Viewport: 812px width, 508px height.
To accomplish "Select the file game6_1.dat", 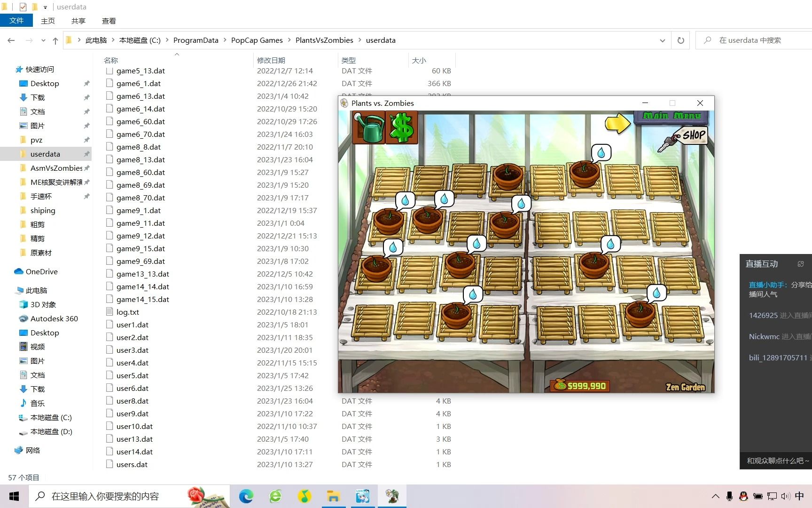I will click(139, 83).
